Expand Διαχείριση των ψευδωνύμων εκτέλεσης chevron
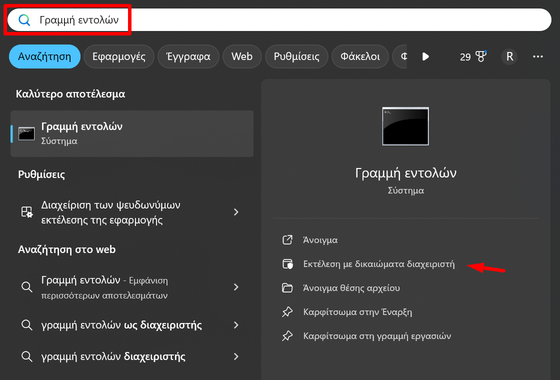 pyautogui.click(x=236, y=212)
